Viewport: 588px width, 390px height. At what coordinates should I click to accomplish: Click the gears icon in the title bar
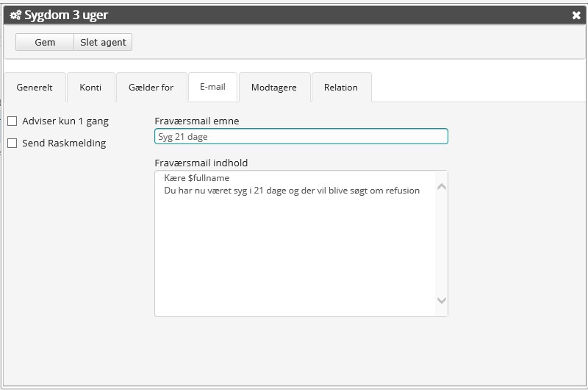click(x=15, y=15)
